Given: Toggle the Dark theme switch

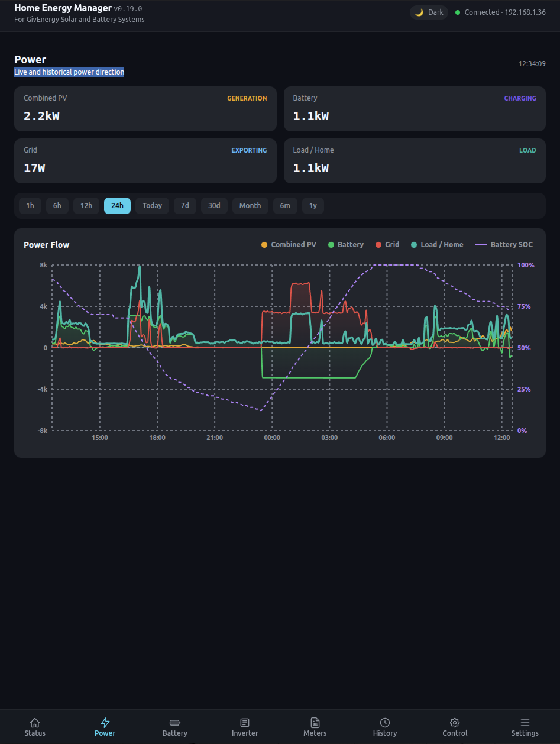Looking at the screenshot, I should (429, 12).
